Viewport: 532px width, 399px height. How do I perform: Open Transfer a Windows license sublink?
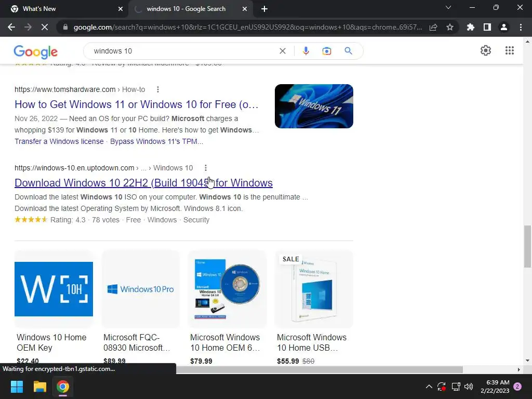click(59, 141)
